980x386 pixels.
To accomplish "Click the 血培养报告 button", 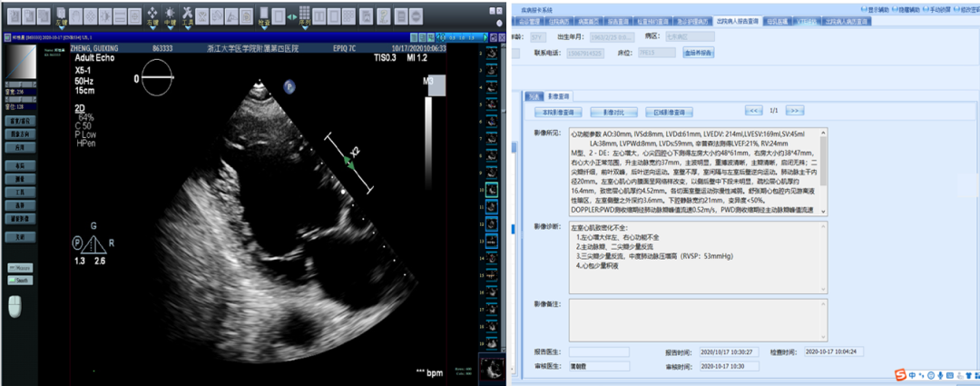I will pyautogui.click(x=697, y=53).
